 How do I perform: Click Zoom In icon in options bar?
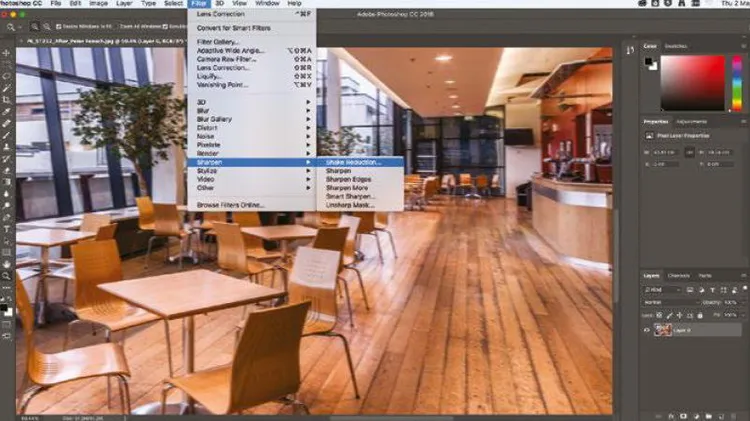(34, 27)
